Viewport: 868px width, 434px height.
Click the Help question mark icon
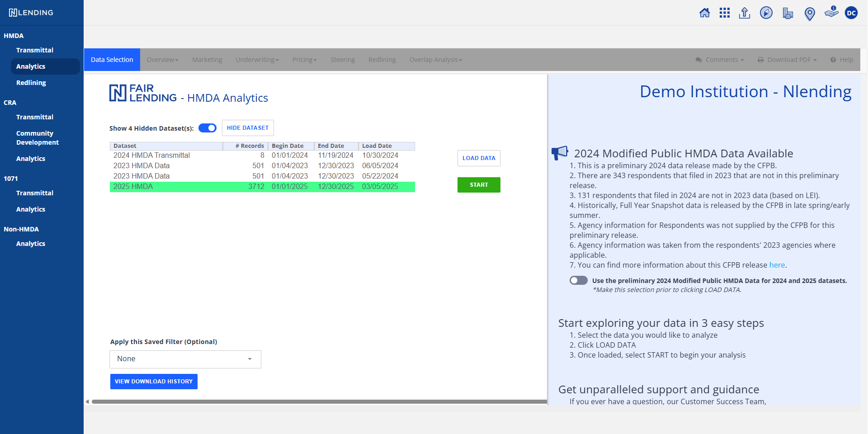833,60
